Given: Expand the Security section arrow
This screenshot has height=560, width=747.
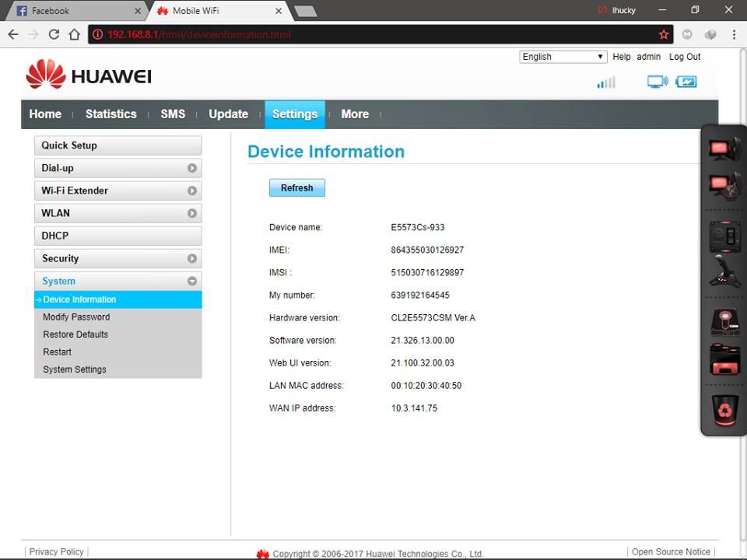Looking at the screenshot, I should pos(192,258).
